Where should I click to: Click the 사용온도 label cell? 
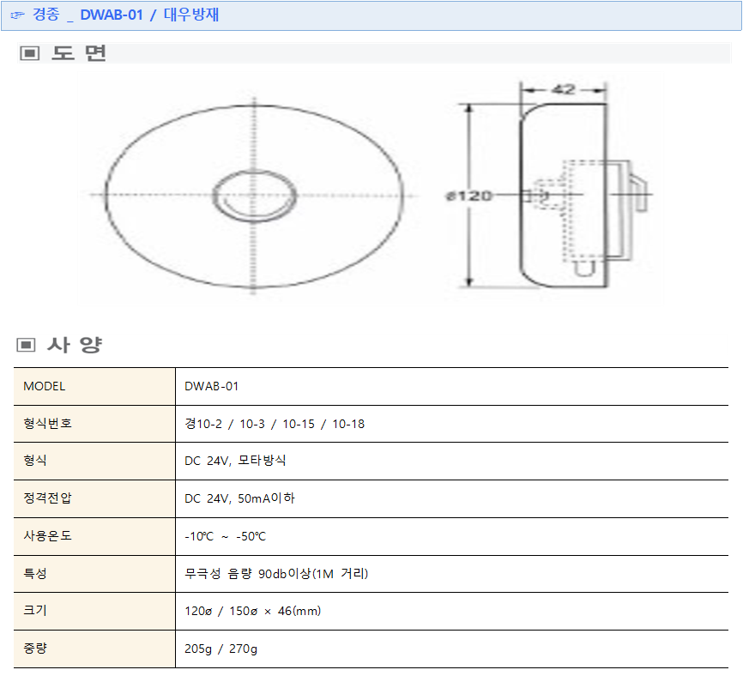point(94,536)
